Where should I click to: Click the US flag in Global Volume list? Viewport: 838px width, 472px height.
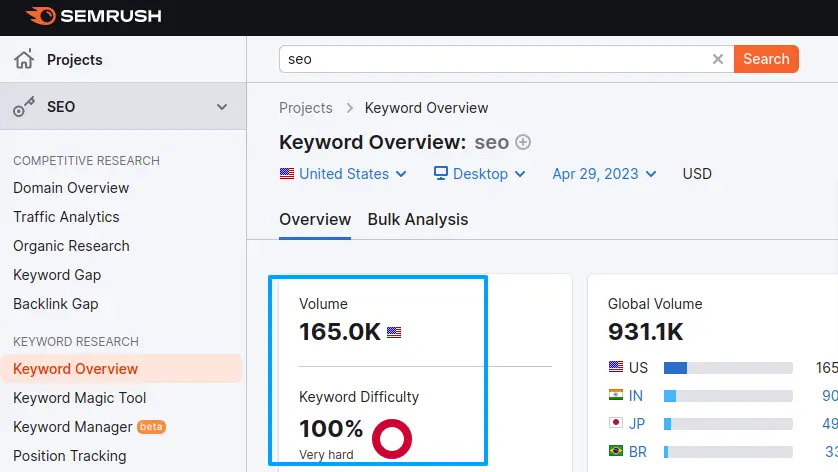[616, 367]
